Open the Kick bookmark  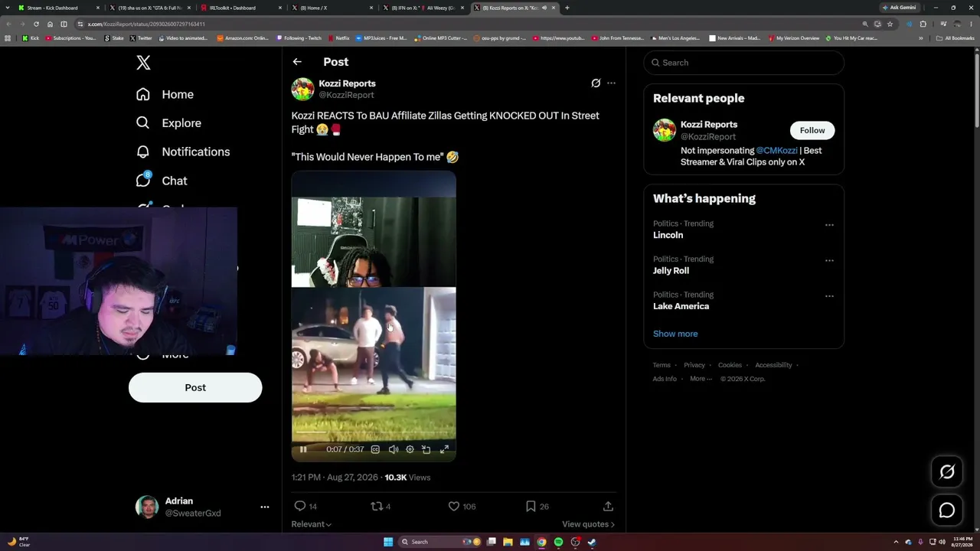[x=31, y=38]
